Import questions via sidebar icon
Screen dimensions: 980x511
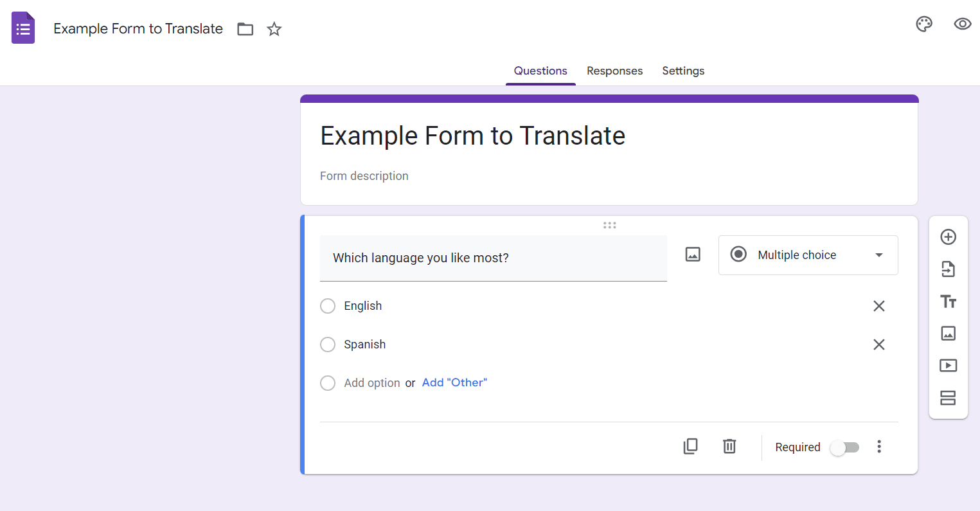coord(948,269)
